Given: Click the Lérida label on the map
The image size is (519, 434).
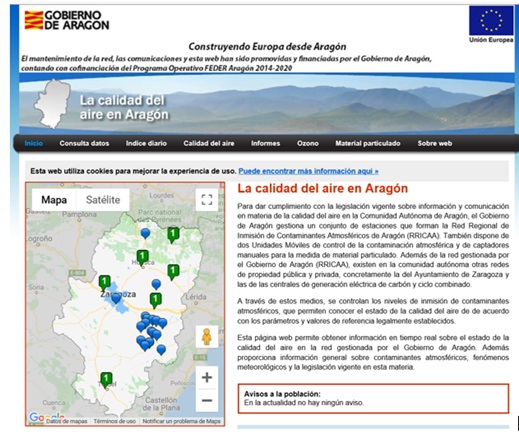Looking at the screenshot, I should coord(196,297).
